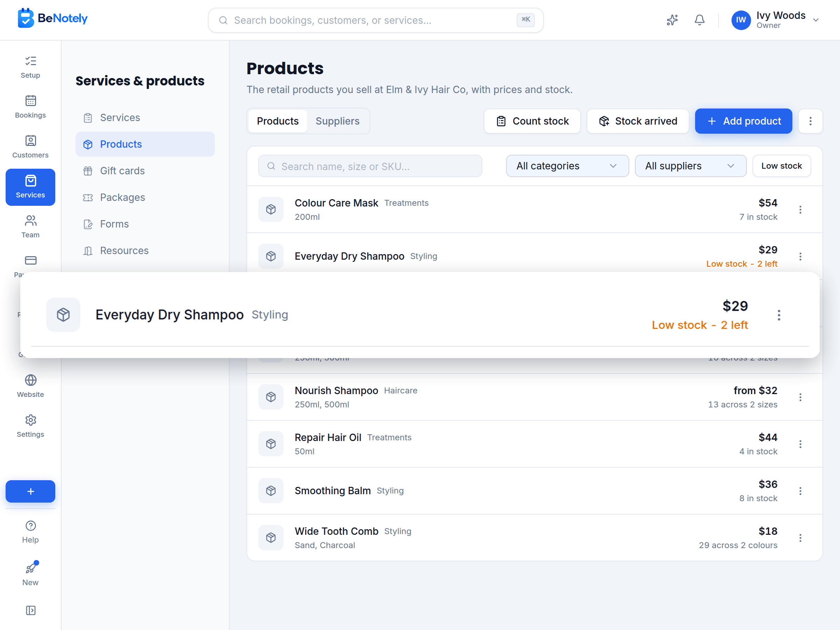Open Forms in the submenu
The width and height of the screenshot is (840, 630).
pyautogui.click(x=145, y=224)
